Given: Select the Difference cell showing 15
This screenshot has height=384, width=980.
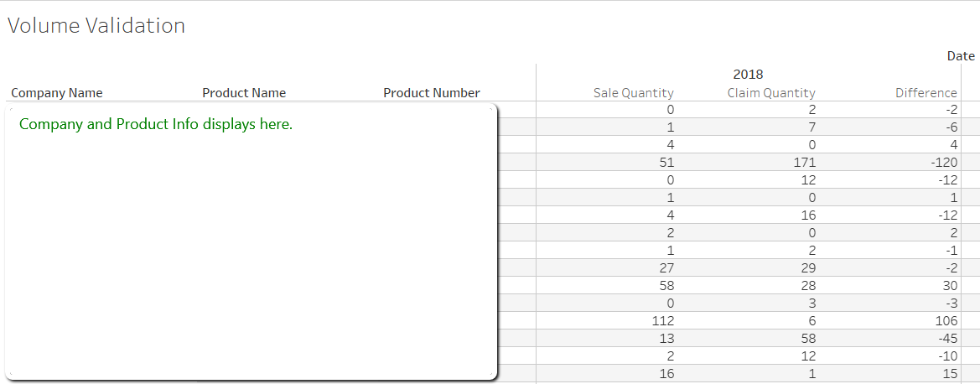Looking at the screenshot, I should [x=950, y=374].
